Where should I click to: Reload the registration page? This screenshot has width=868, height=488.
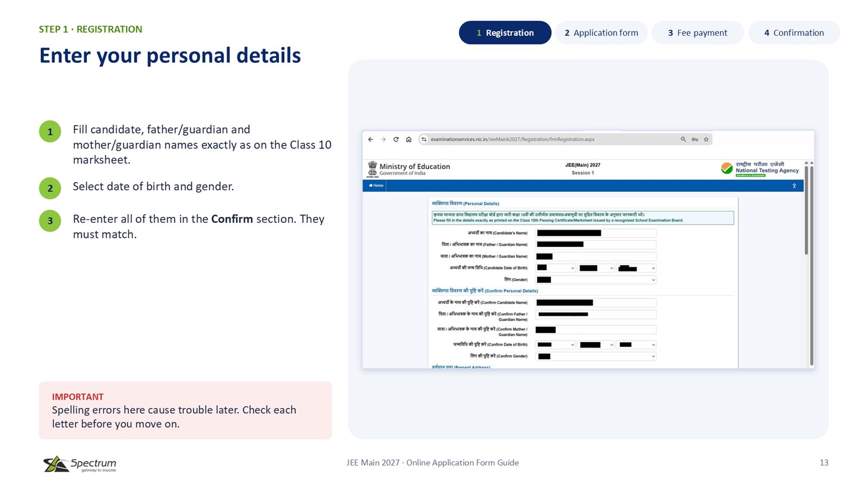pos(396,139)
